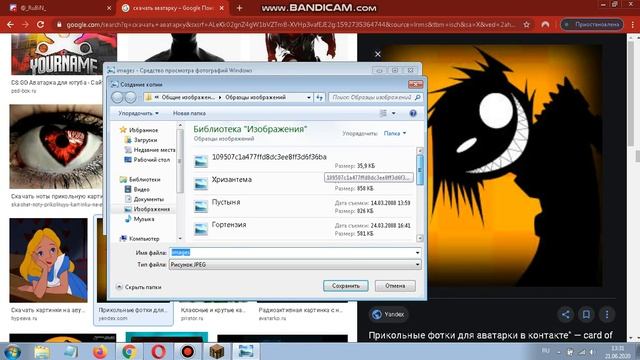The width and height of the screenshot is (640, 360).
Task: Open Firefox from taskbar
Action: [x=100, y=351]
